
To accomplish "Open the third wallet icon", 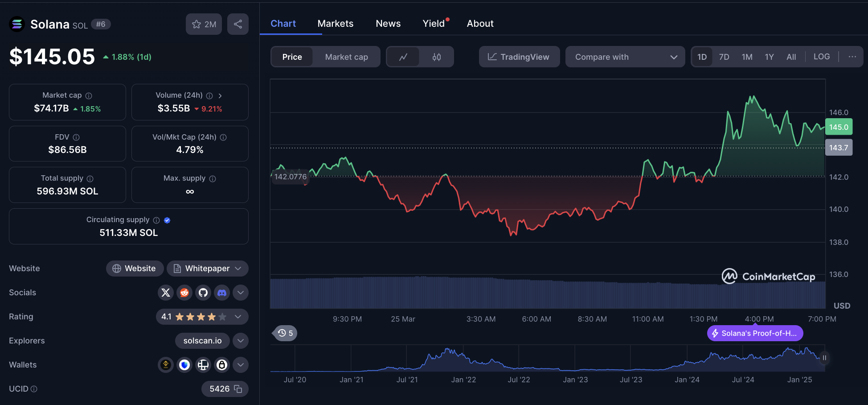I will tap(203, 365).
